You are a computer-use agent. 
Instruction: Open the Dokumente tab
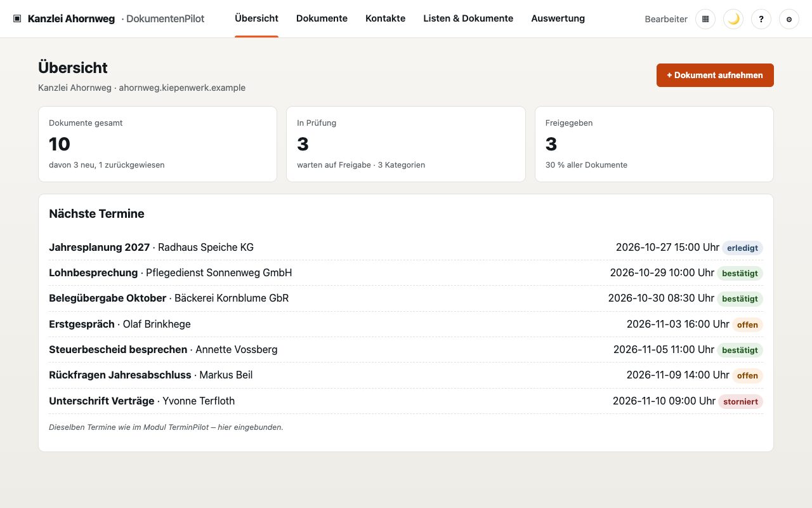tap(322, 18)
